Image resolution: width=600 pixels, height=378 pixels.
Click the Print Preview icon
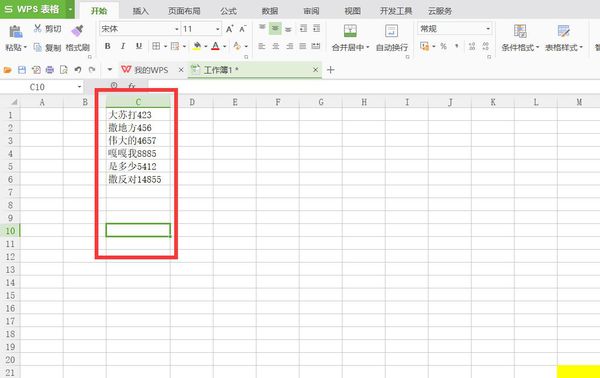64,70
